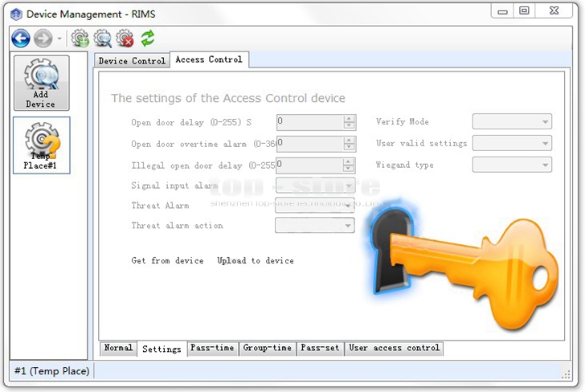The height and width of the screenshot is (392, 585).
Task: Click the search device gear icon with magnifier
Action: click(103, 38)
